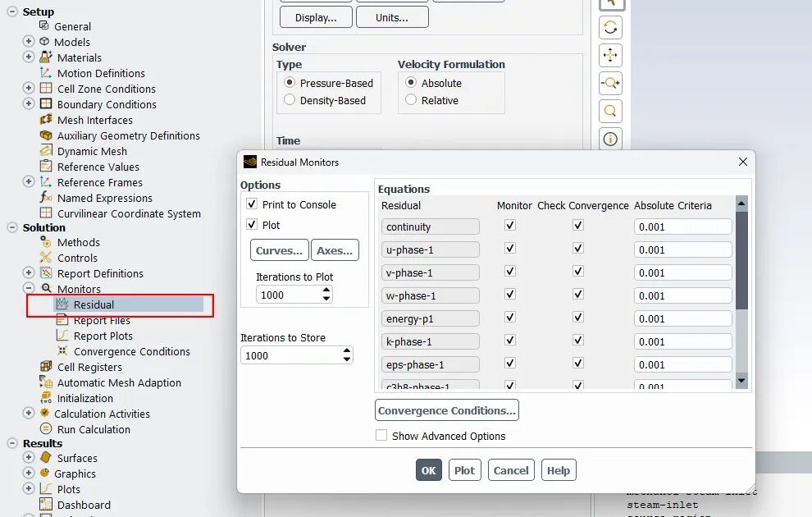
Task: Click the energy-p1 absolute criteria field
Action: click(682, 318)
